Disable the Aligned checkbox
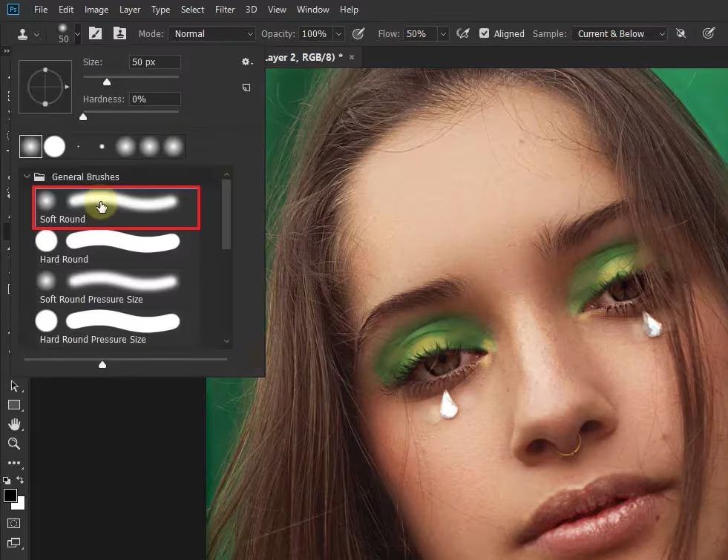 [x=484, y=33]
